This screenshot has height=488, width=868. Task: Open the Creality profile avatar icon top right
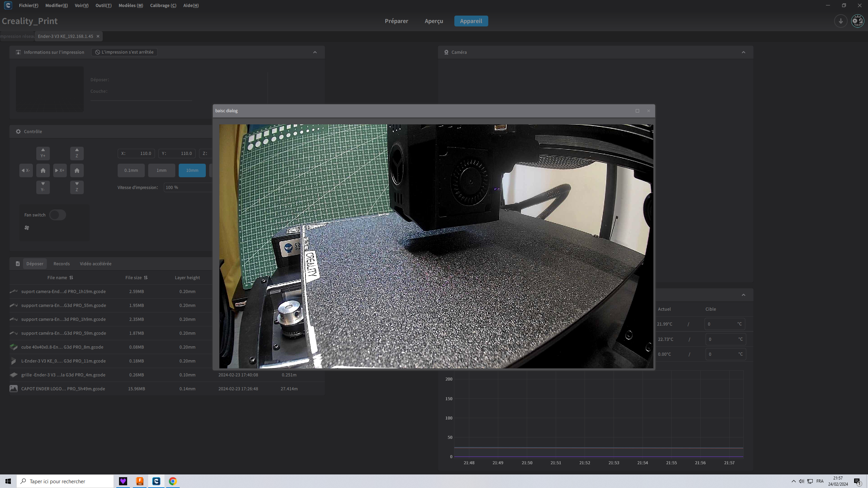click(x=858, y=21)
